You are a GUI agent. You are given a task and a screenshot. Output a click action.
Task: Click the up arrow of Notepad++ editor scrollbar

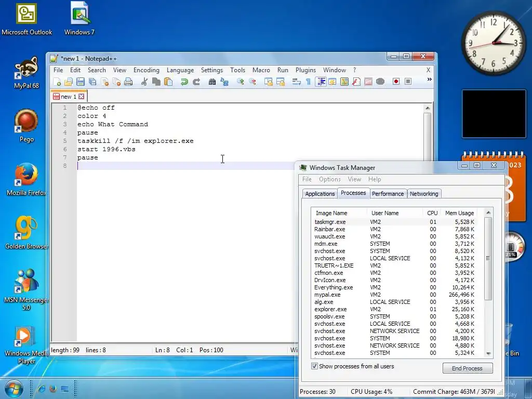[x=428, y=108]
